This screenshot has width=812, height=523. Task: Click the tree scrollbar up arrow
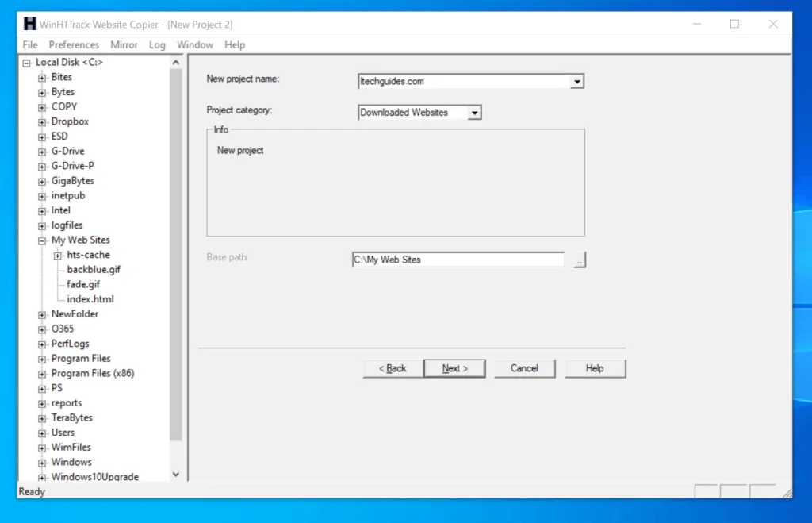click(x=176, y=63)
